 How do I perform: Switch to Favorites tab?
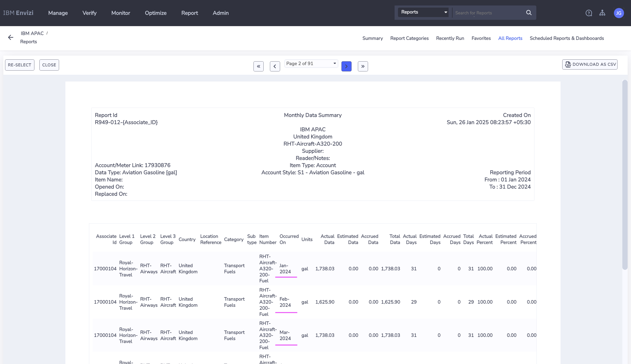tap(481, 38)
